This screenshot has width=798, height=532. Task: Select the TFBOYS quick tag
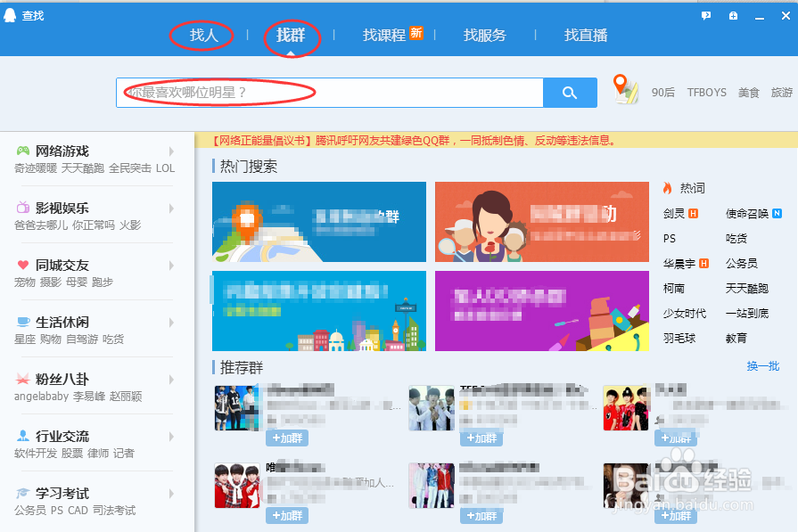coord(707,93)
